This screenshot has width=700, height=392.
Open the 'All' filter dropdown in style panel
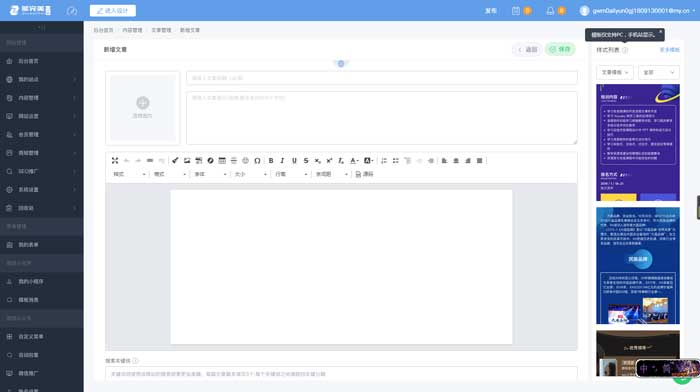(659, 72)
